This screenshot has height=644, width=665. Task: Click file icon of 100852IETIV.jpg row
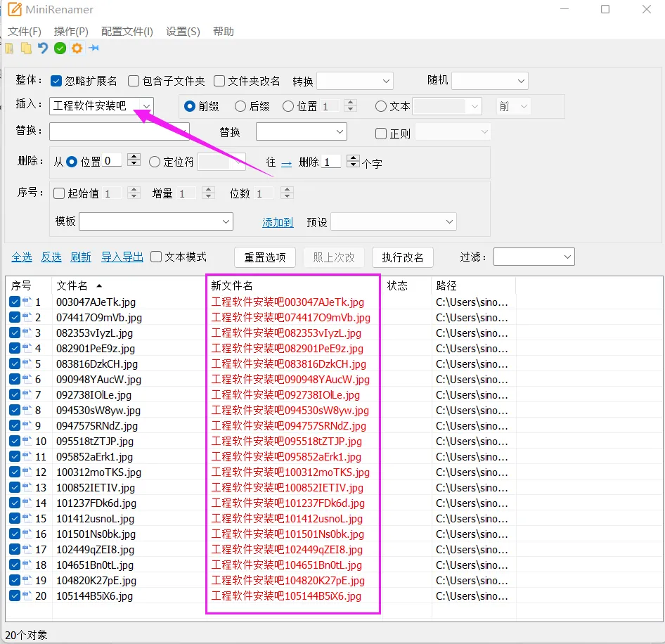[27, 487]
